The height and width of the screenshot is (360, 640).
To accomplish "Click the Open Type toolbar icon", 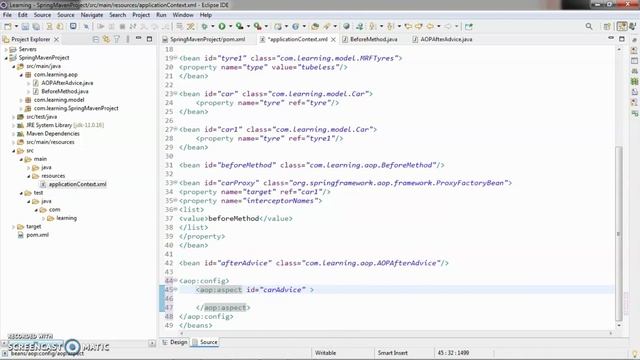I will point(315,27).
